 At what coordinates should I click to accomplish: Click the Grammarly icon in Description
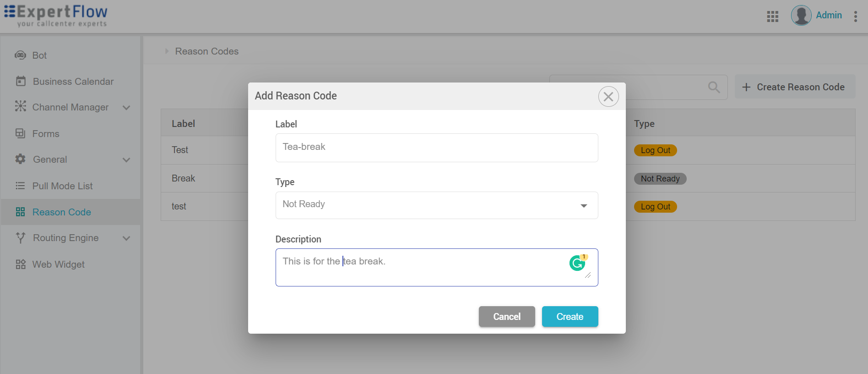click(x=577, y=263)
